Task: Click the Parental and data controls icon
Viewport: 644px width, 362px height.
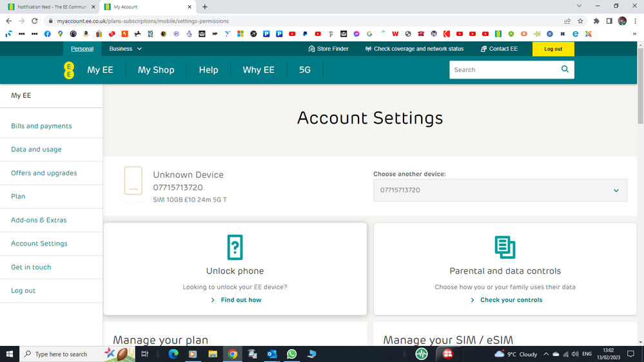Action: point(505,247)
